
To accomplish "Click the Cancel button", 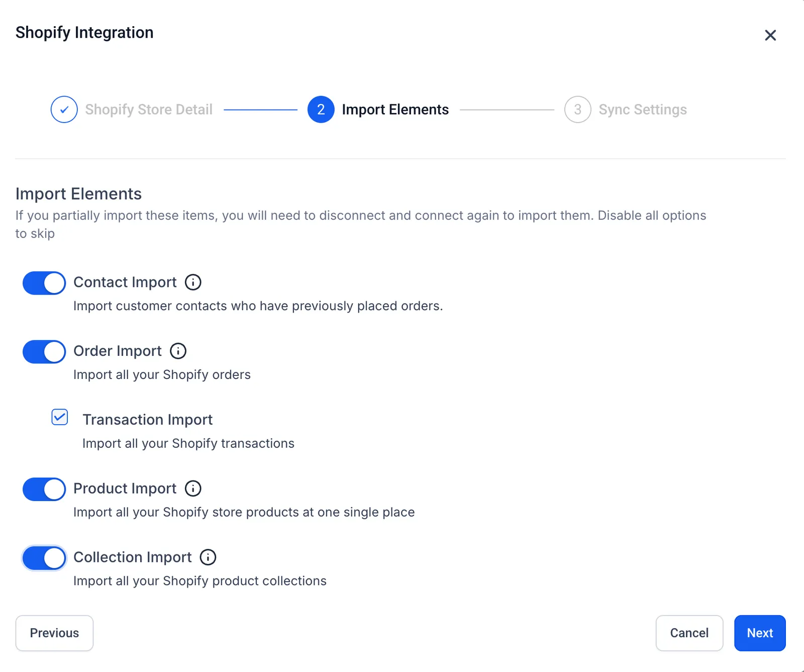I will 689,633.
